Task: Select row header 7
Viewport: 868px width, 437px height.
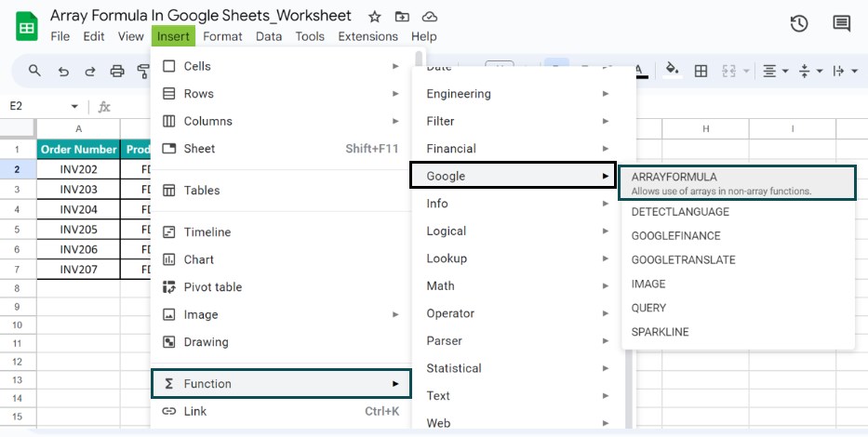Action: [x=18, y=270]
